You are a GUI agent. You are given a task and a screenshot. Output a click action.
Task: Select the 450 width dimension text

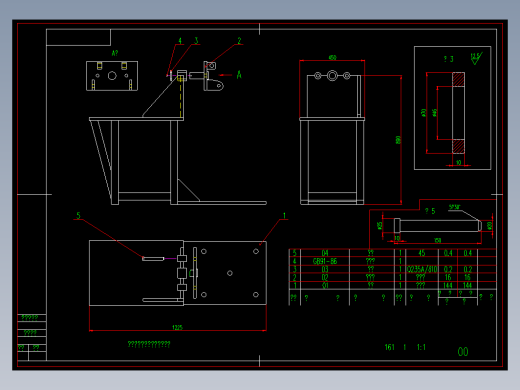(332, 58)
